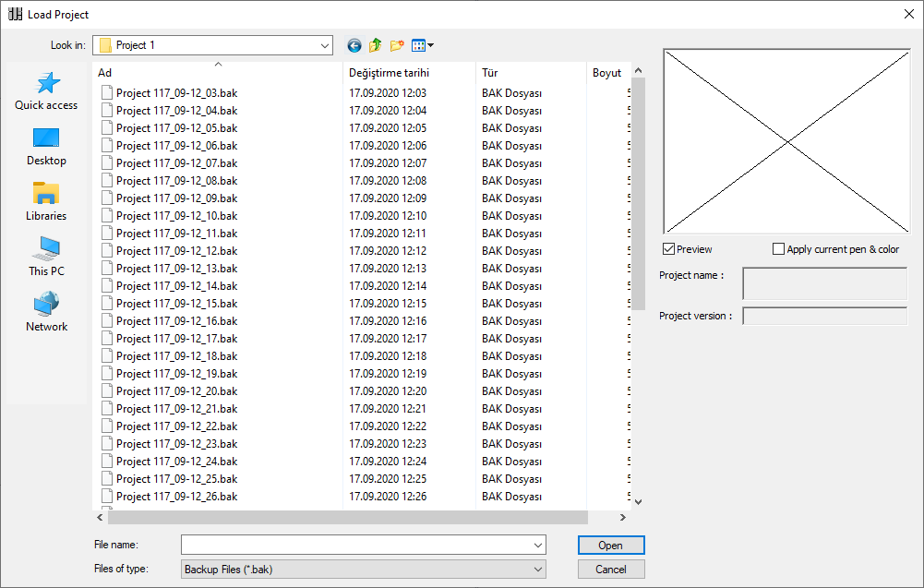Sort files by the Ad column header
This screenshot has width=924, height=588.
pos(218,73)
